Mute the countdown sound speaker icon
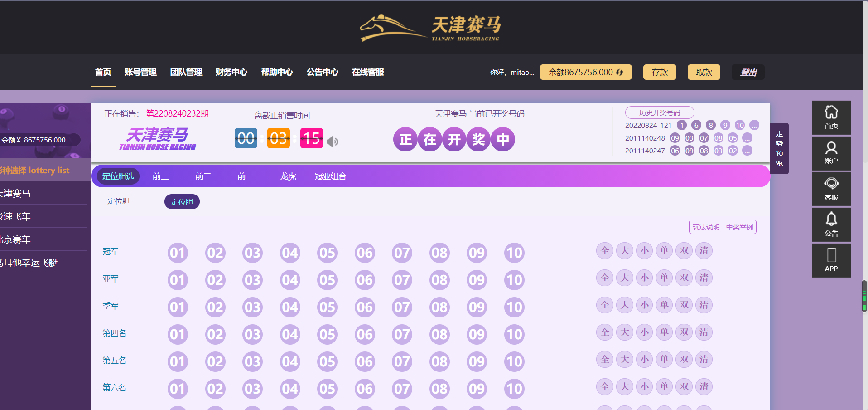Screen dimensions: 868x410 pos(333,142)
